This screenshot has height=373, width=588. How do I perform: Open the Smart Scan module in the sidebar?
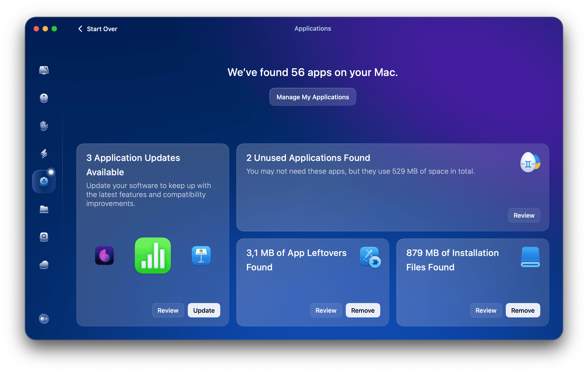coord(44,70)
